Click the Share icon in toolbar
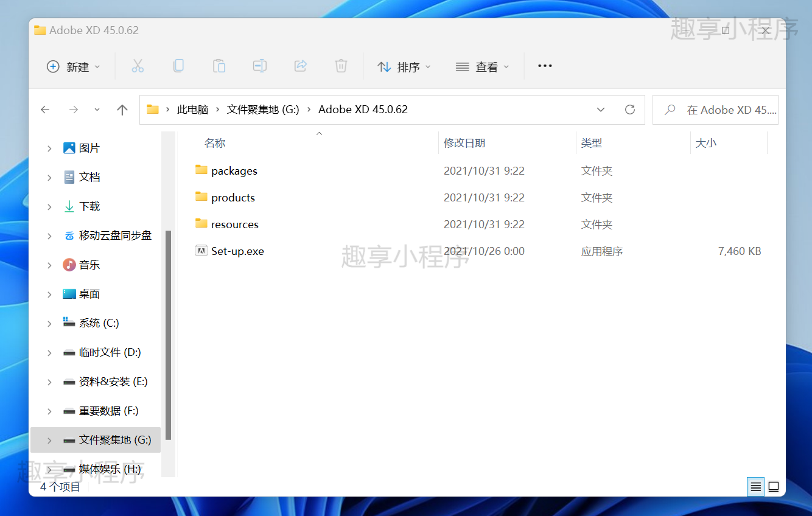Viewport: 812px width, 516px height. (x=301, y=66)
